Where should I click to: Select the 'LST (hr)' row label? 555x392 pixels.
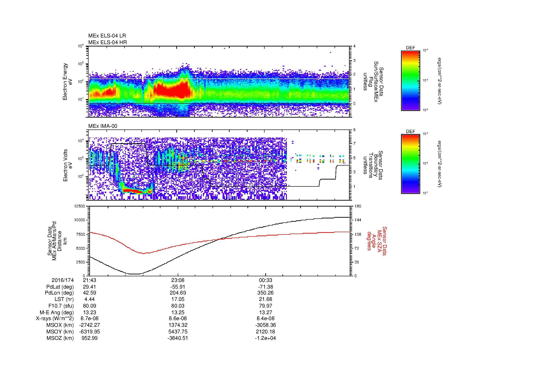coord(64,299)
